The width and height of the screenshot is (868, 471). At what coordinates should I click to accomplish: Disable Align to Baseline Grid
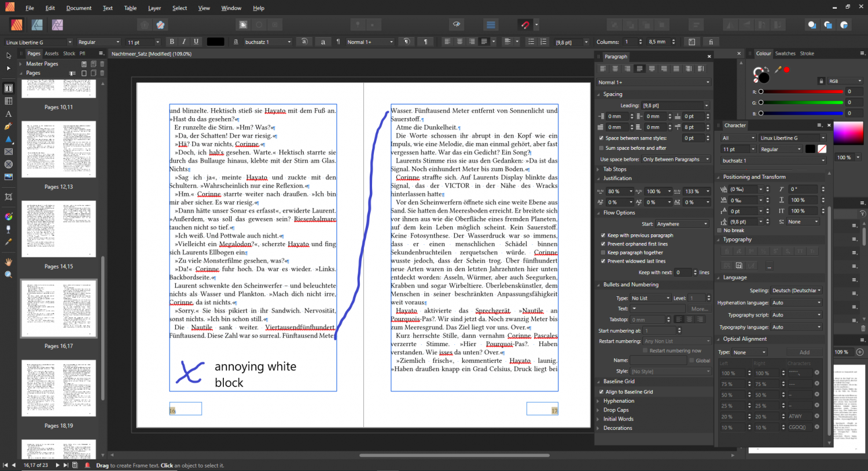602,392
